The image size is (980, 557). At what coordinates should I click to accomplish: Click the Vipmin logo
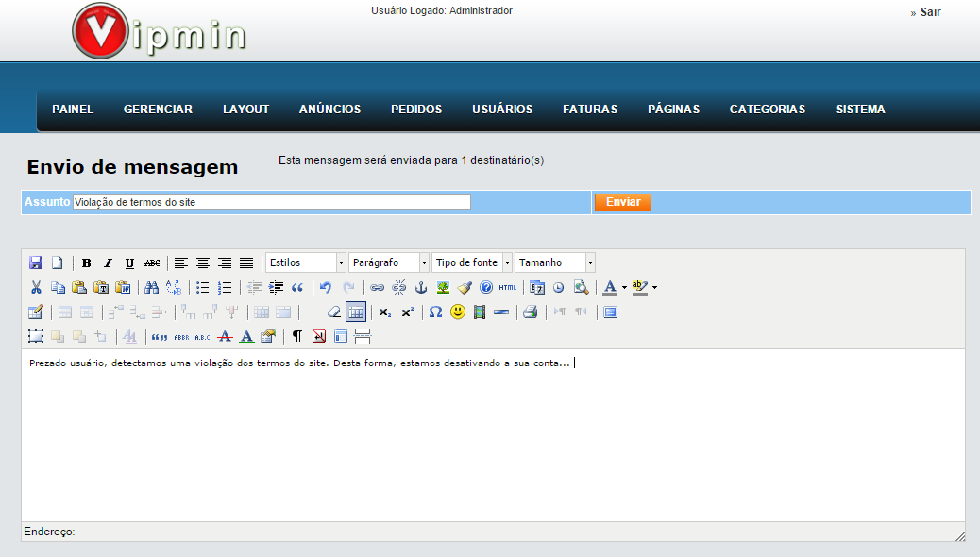pyautogui.click(x=160, y=31)
